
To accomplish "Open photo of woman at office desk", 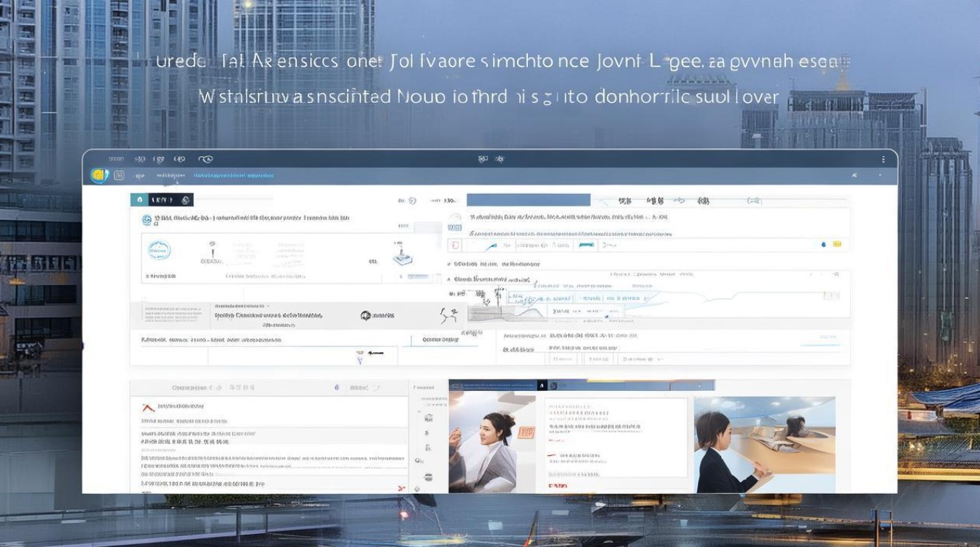I will pos(764,444).
